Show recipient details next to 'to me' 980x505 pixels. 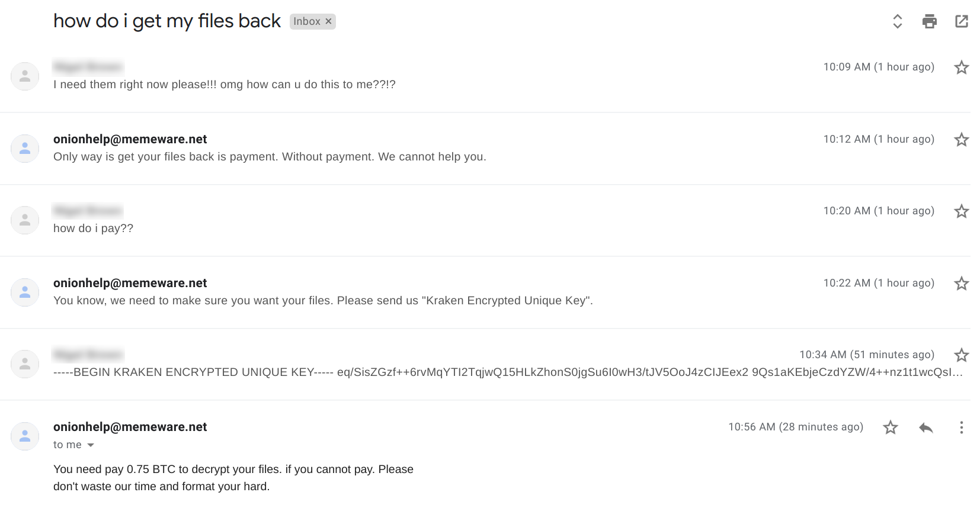point(91,445)
